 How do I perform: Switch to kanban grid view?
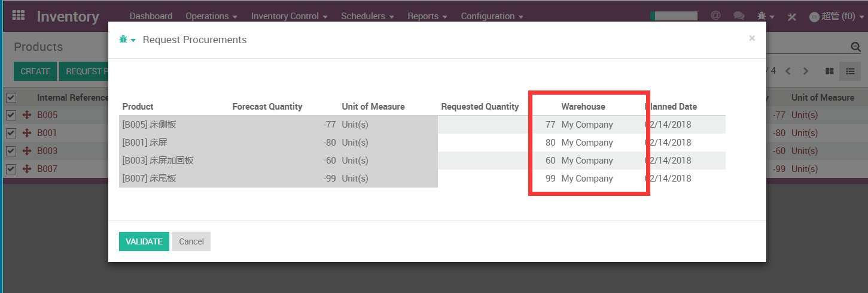coord(829,71)
